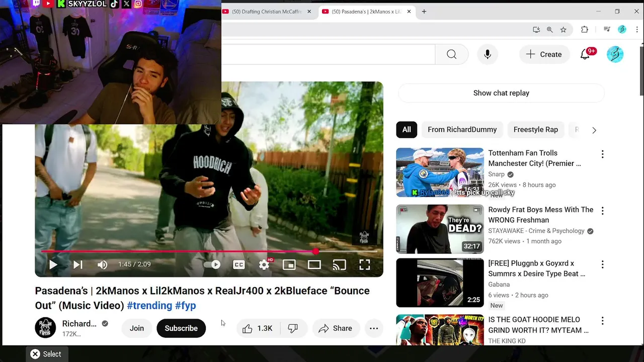644x362 pixels.
Task: Close the Pasadena's 2kManos browser tab
Action: (409, 12)
